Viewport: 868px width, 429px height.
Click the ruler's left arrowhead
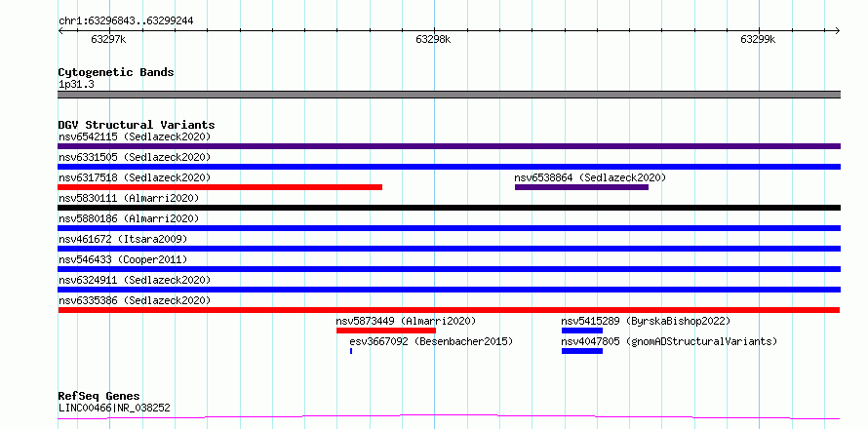tap(60, 30)
